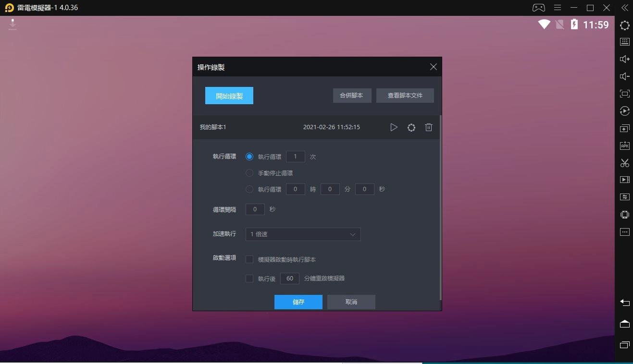Viewport: 633px width, 364px height.
Task: Select the 手動停止循環 radio option
Action: point(249,173)
